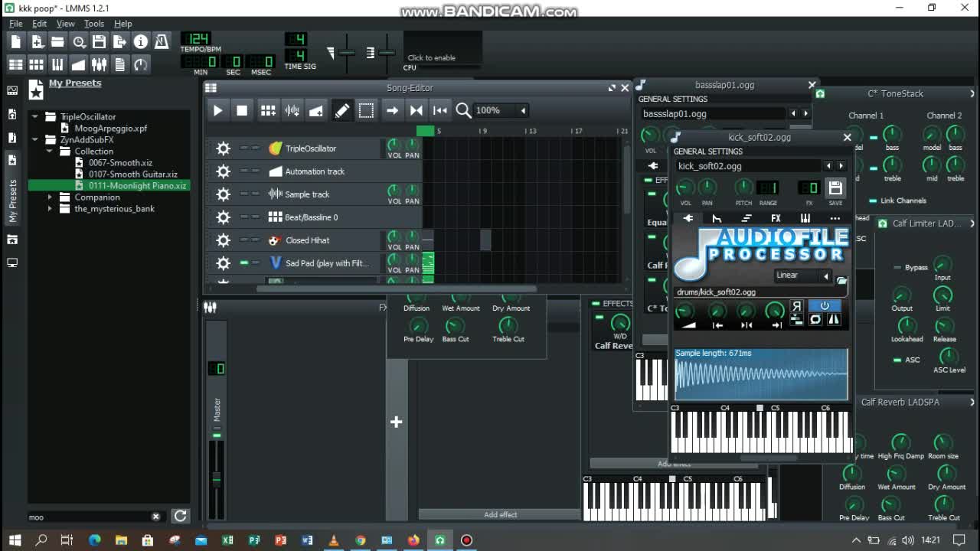Open the Automation Editor toolbar icon

coord(78,64)
